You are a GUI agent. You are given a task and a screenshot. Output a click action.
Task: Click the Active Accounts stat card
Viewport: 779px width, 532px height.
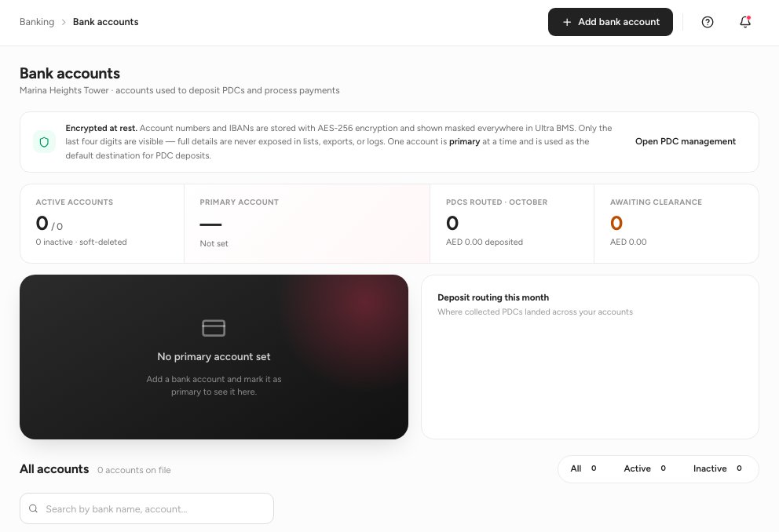click(x=102, y=224)
